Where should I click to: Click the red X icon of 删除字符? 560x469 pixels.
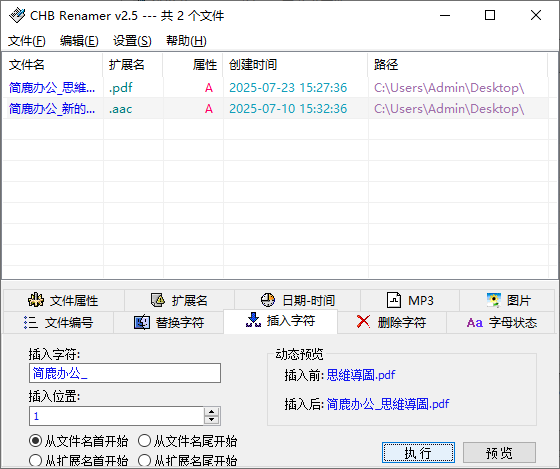pyautogui.click(x=364, y=321)
